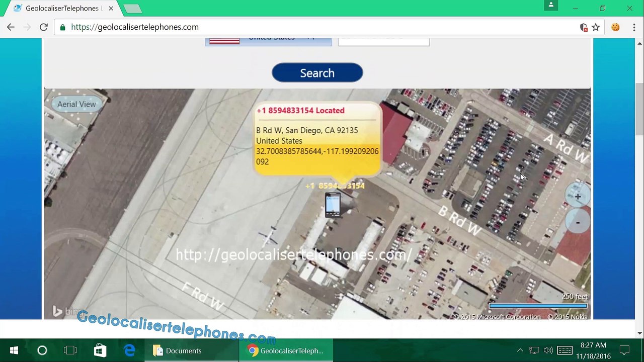This screenshot has height=362, width=644.
Task: Open Chrome's three-dot menu
Action: click(x=634, y=27)
